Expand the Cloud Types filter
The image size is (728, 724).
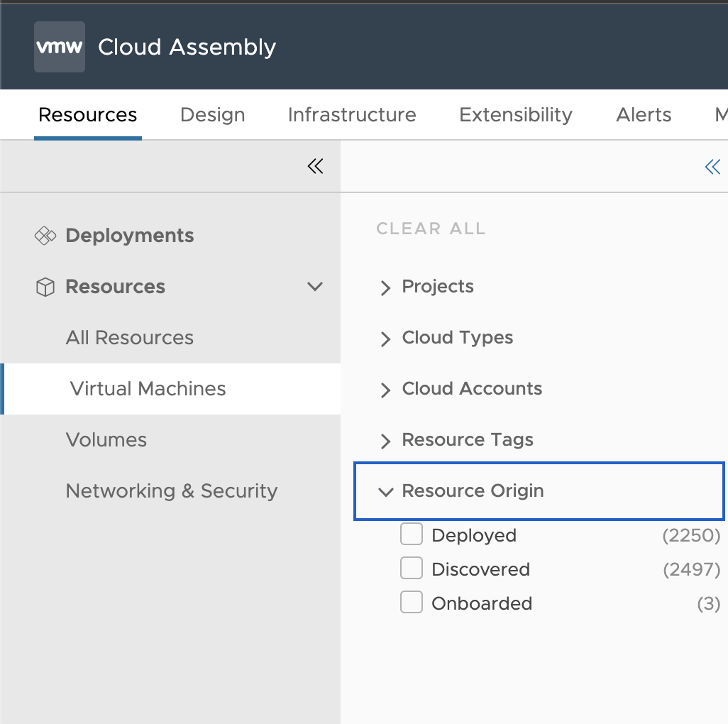(x=385, y=339)
